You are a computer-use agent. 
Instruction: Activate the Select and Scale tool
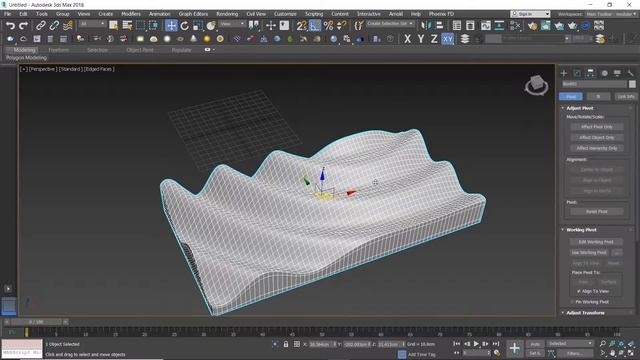pos(198,26)
